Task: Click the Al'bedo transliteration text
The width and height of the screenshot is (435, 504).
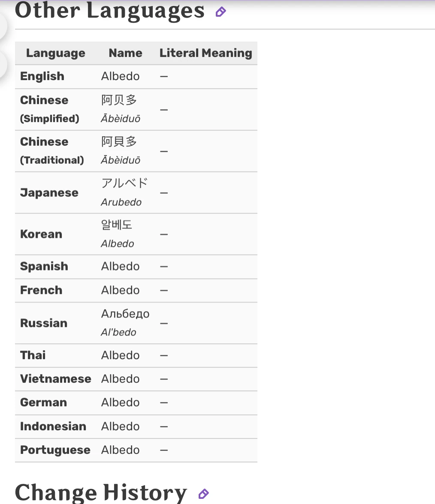Action: [119, 332]
